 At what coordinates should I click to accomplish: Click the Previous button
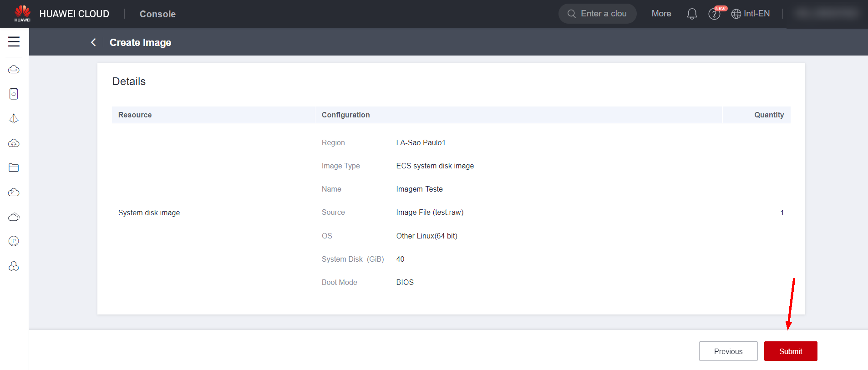(728, 351)
